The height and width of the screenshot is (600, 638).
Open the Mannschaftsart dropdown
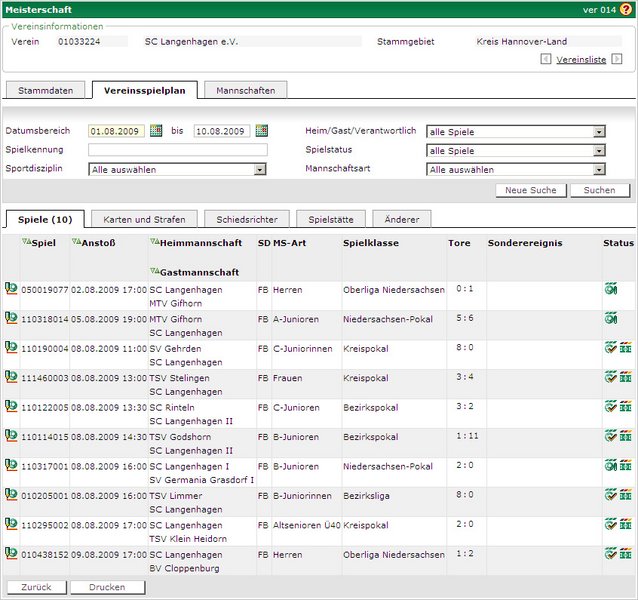pos(599,170)
